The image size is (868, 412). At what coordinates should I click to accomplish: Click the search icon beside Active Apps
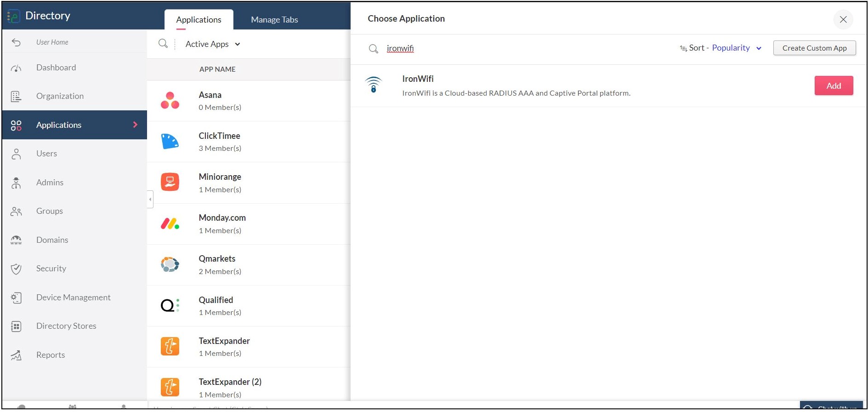point(163,44)
